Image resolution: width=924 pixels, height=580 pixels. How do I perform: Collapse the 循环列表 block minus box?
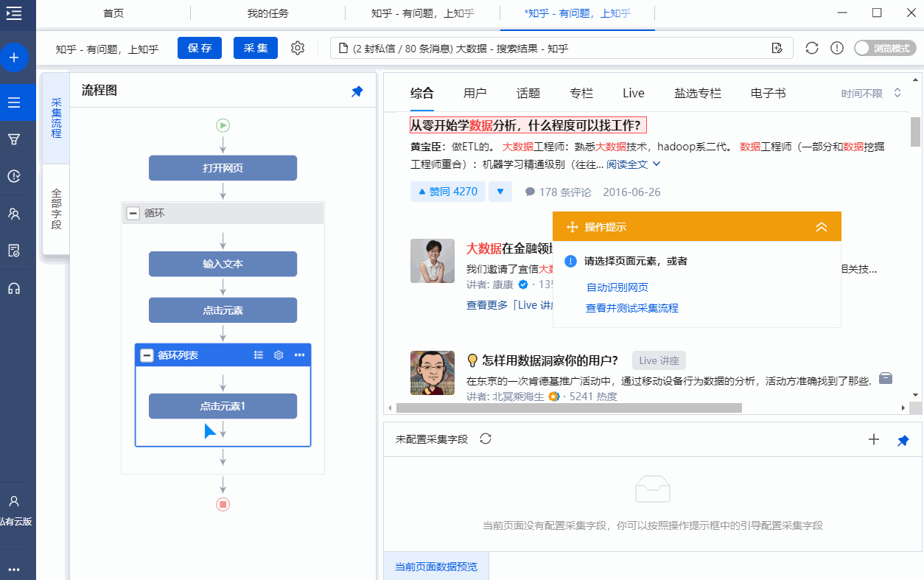(147, 355)
